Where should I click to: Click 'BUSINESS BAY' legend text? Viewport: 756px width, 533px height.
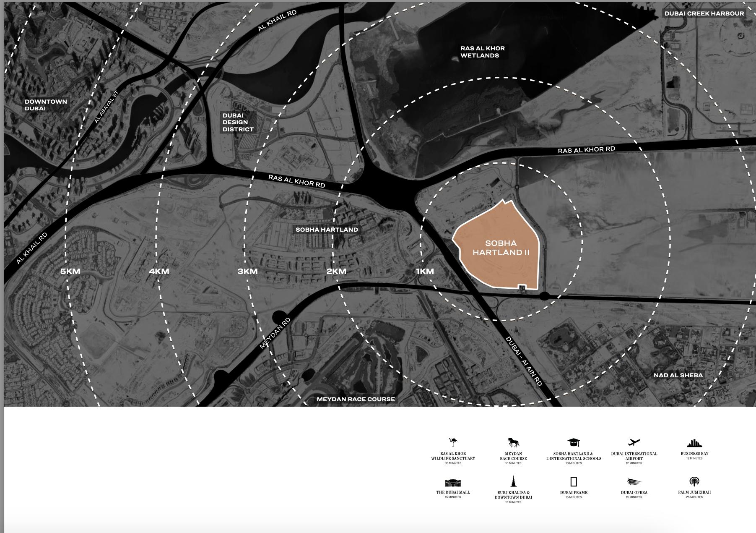coord(694,454)
